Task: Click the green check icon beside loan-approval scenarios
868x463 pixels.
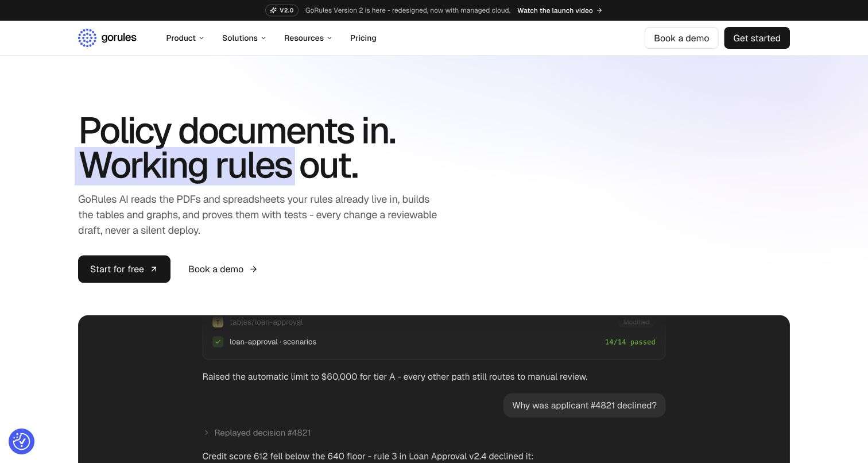Action: [218, 342]
